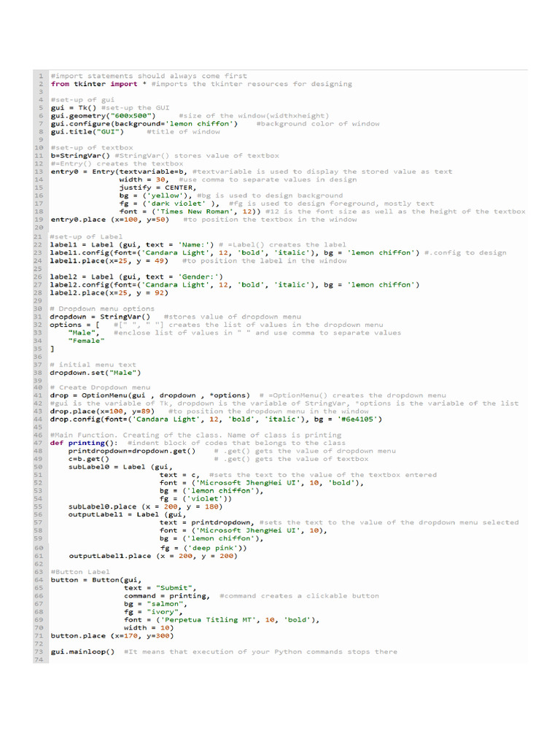Image resolution: width=560 pixels, height=747 pixels.
Task: Click the '#Button Label' comment
Action: pos(80,572)
